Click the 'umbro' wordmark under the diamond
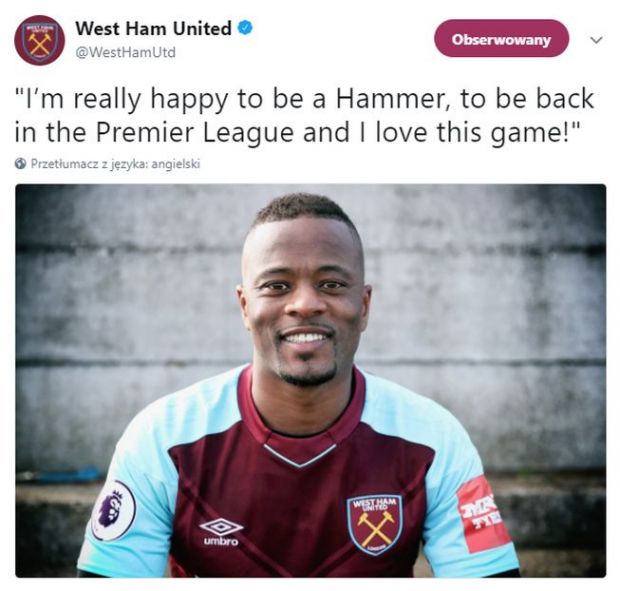Image resolution: width=620 pixels, height=591 pixels. 221,541
